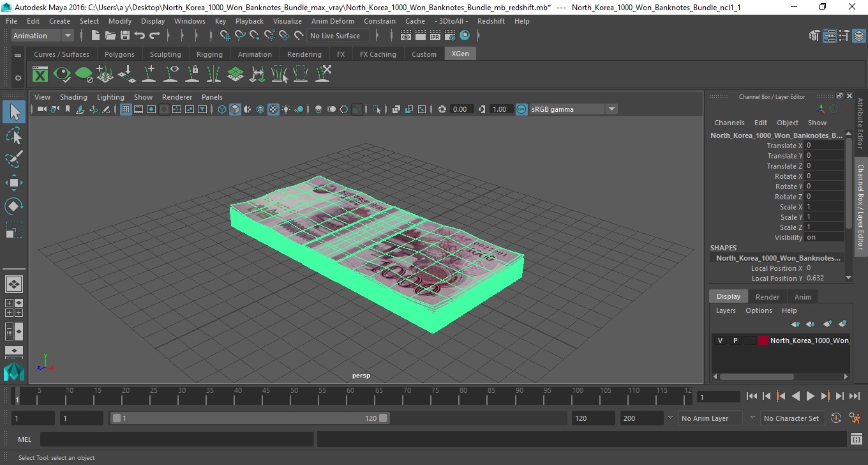Click XGen guide lock icon
Viewport: 868px width, 465px height.
tap(192, 75)
